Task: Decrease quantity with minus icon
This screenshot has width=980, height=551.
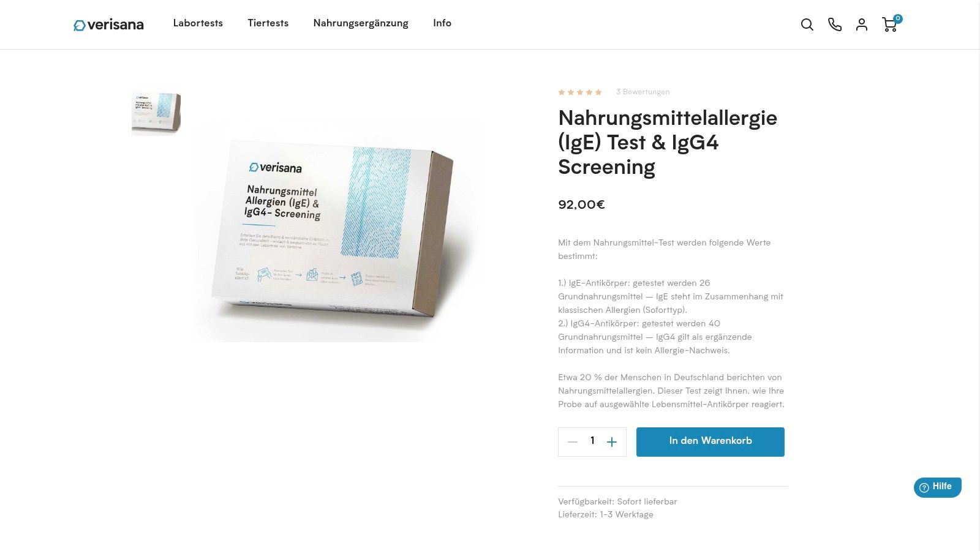Action: 573,442
